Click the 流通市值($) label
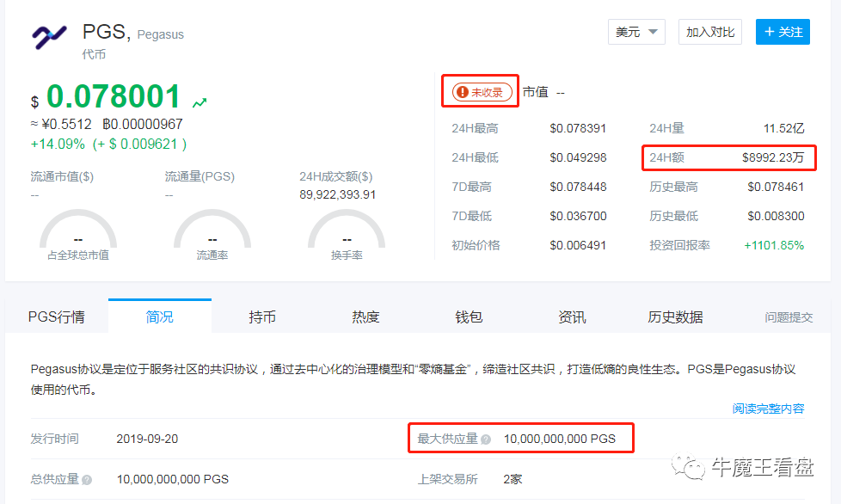 (x=62, y=177)
